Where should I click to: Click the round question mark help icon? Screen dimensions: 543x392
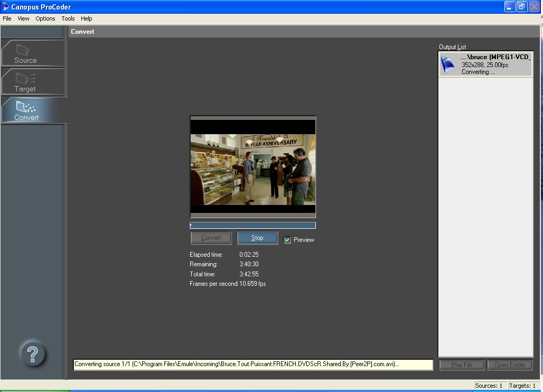click(x=32, y=353)
